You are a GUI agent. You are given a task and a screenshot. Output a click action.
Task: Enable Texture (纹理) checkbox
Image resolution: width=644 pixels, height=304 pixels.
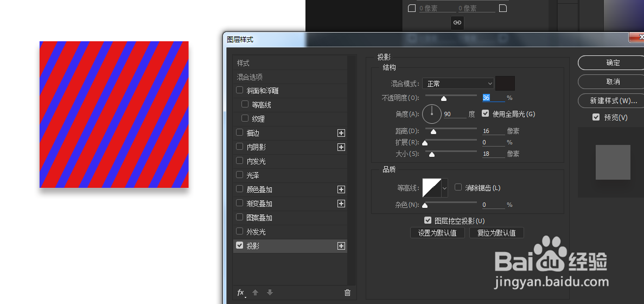245,118
